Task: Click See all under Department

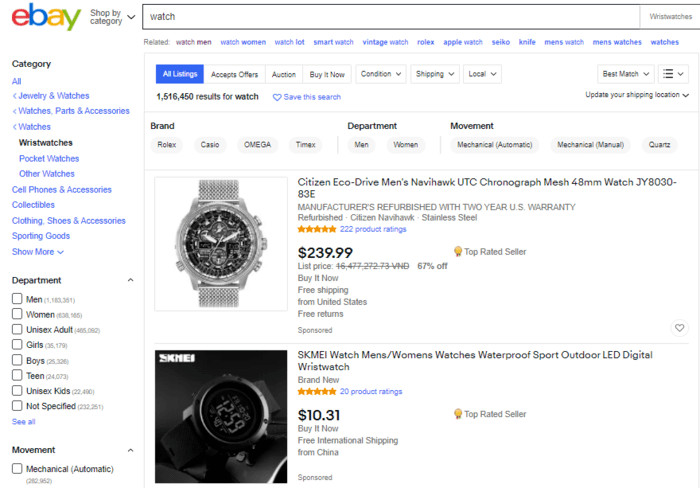Action: click(x=24, y=421)
